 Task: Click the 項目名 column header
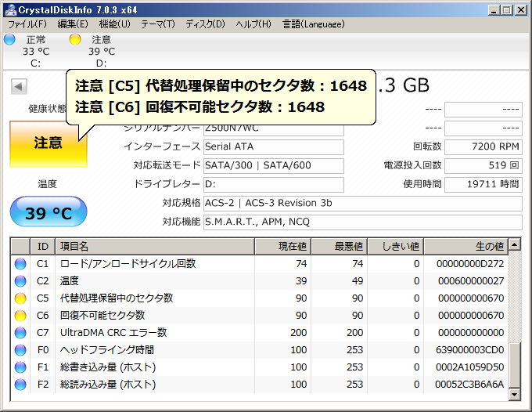(x=155, y=247)
